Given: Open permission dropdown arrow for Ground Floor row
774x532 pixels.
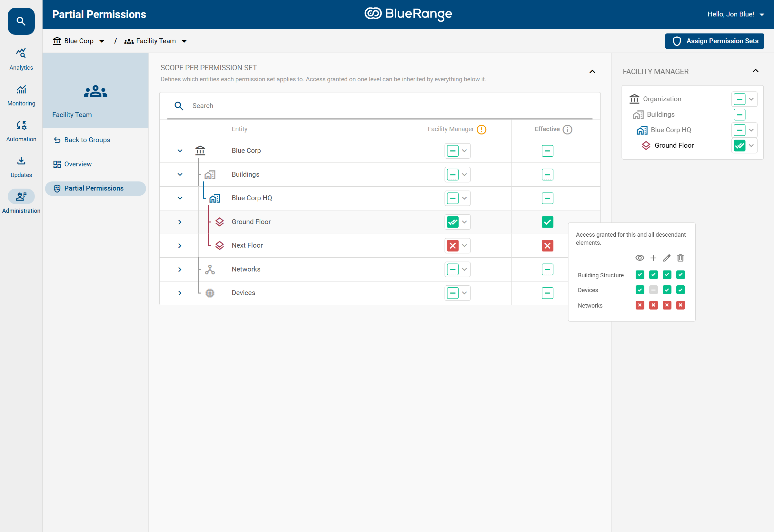Looking at the screenshot, I should click(464, 222).
